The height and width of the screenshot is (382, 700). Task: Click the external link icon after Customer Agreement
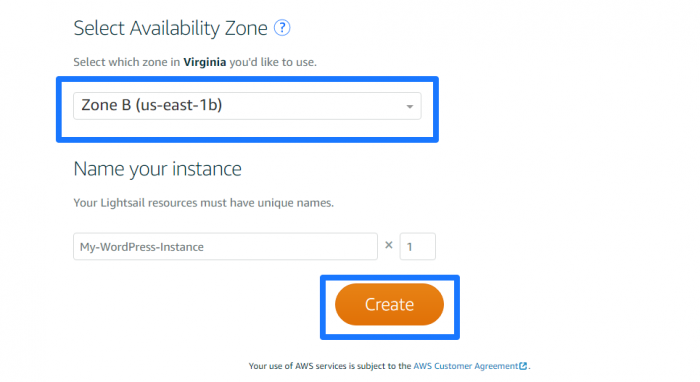[x=523, y=366]
